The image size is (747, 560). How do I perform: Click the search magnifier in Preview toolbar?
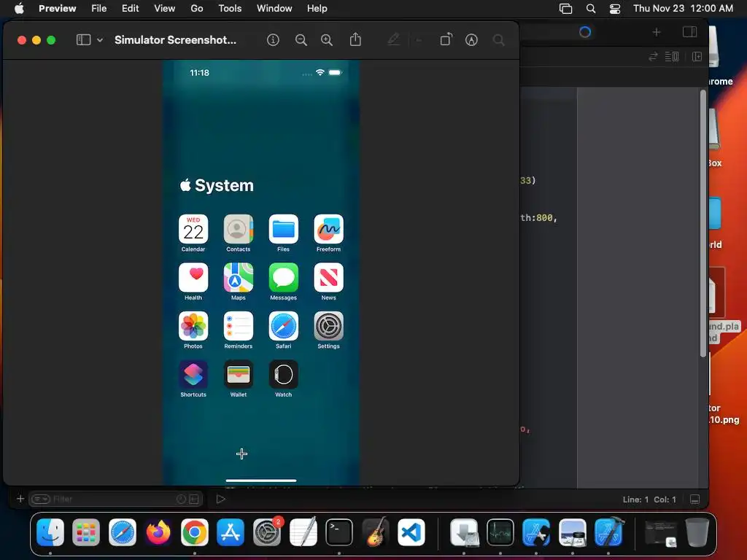point(499,40)
